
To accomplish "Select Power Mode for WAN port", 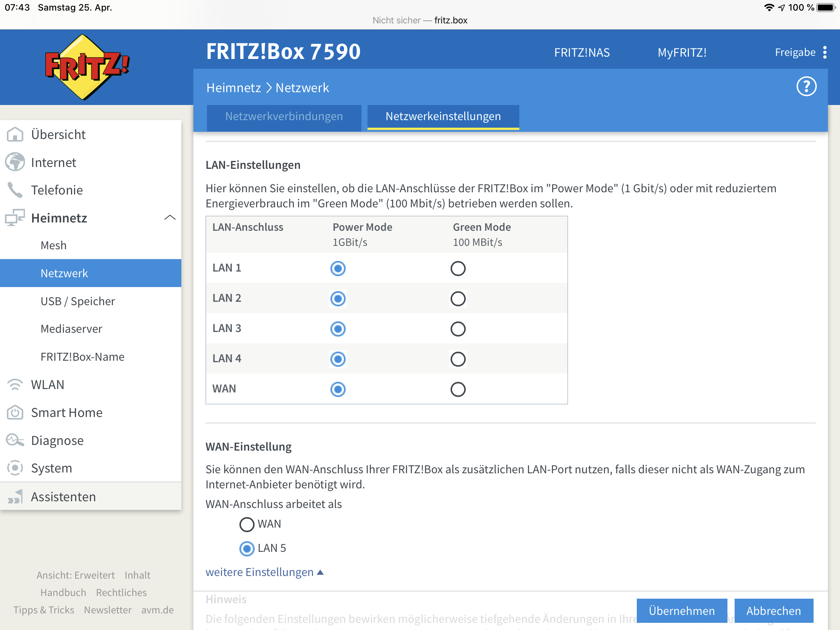I will 338,389.
